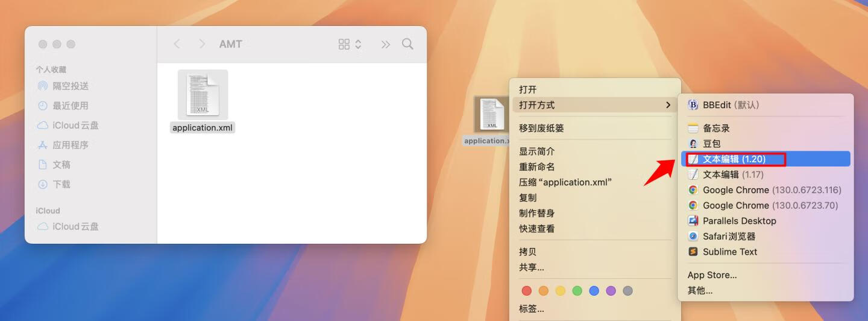Viewport: 868px width, 321px height.
Task: Open AirDrop (隔空投送) in sidebar
Action: (x=70, y=86)
